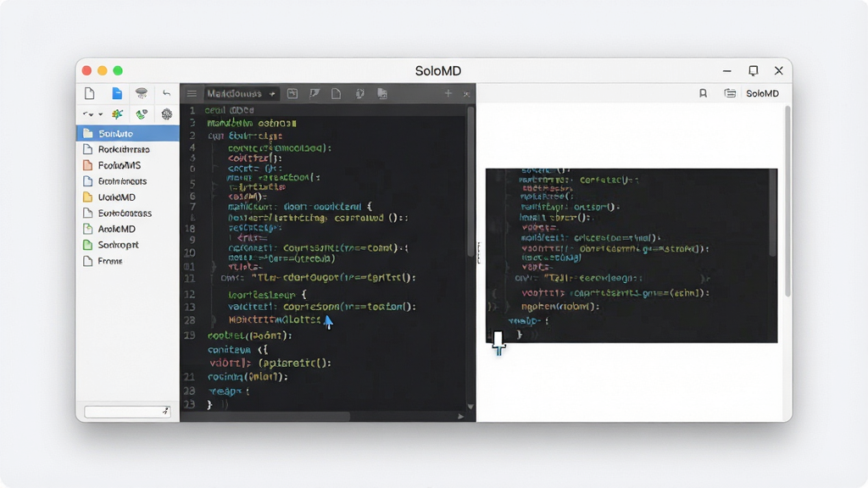Click the down arrow on editor's vertical scrollbar
The height and width of the screenshot is (488, 868).
470,407
